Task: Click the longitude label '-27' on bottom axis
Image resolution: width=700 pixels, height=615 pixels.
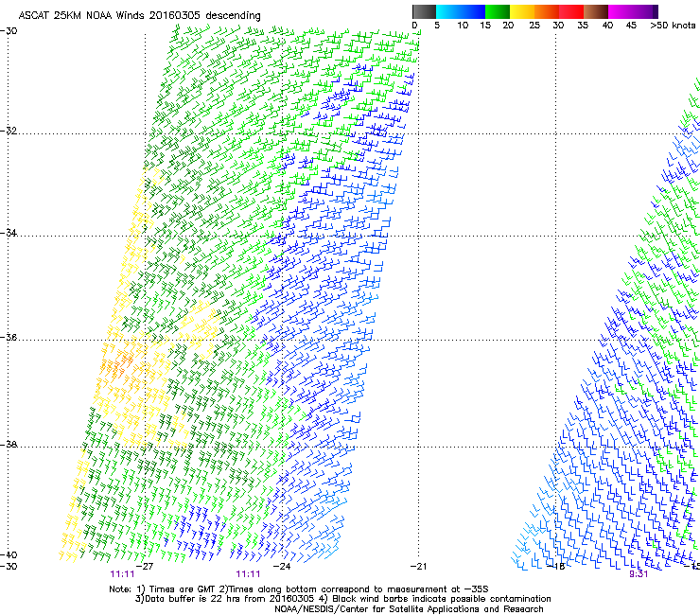Action: 145,567
